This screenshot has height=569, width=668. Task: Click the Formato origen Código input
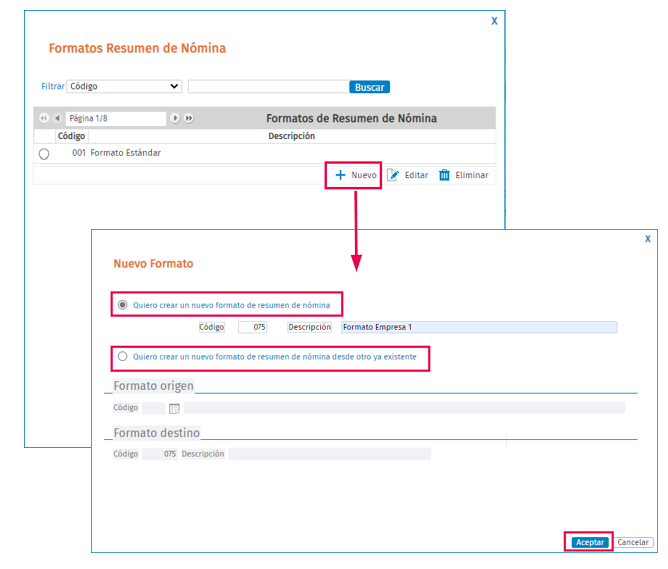(153, 408)
